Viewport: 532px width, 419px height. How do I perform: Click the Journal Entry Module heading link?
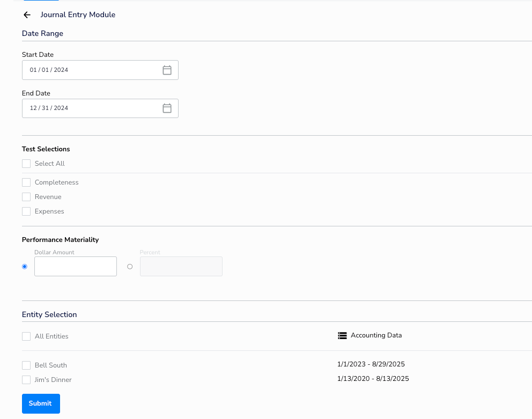[78, 14]
